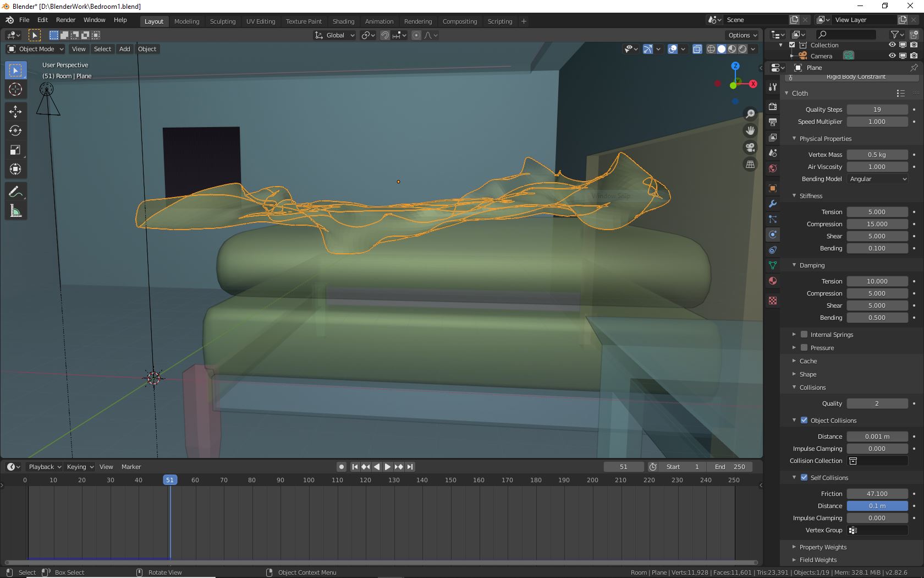Click the Self Collisions Friction value slider
The image size is (924, 578).
click(x=877, y=494)
